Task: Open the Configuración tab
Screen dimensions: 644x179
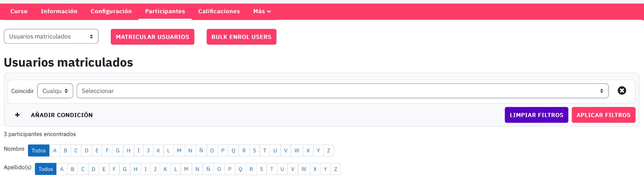Action: 111,11
